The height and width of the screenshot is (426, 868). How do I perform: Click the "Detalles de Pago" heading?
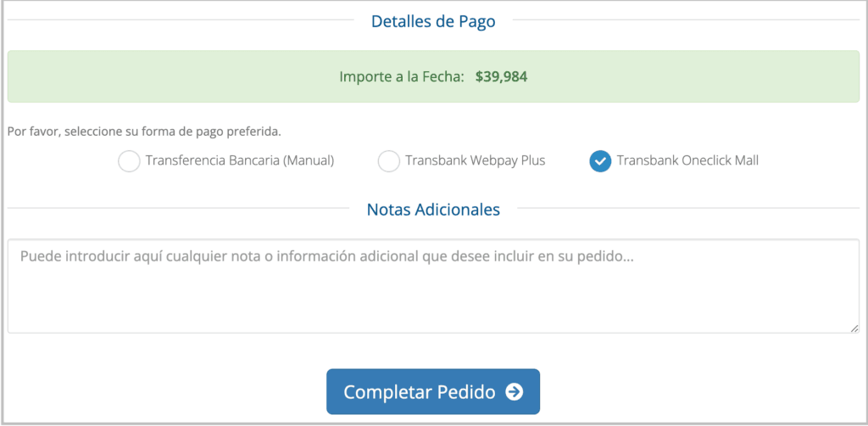click(x=433, y=21)
